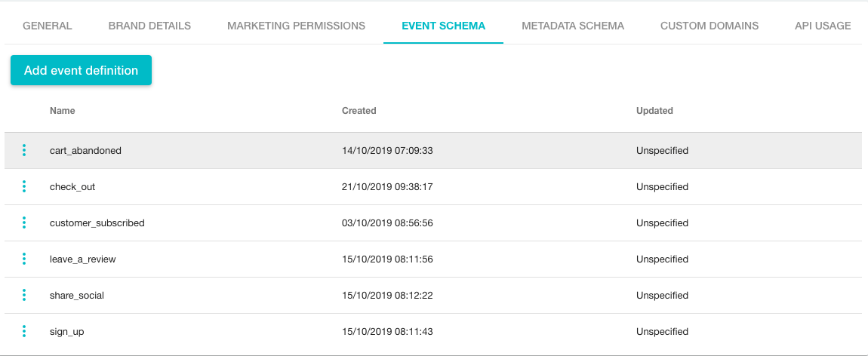Open the customer_subscribed event name
This screenshot has width=868, height=356.
pos(97,223)
